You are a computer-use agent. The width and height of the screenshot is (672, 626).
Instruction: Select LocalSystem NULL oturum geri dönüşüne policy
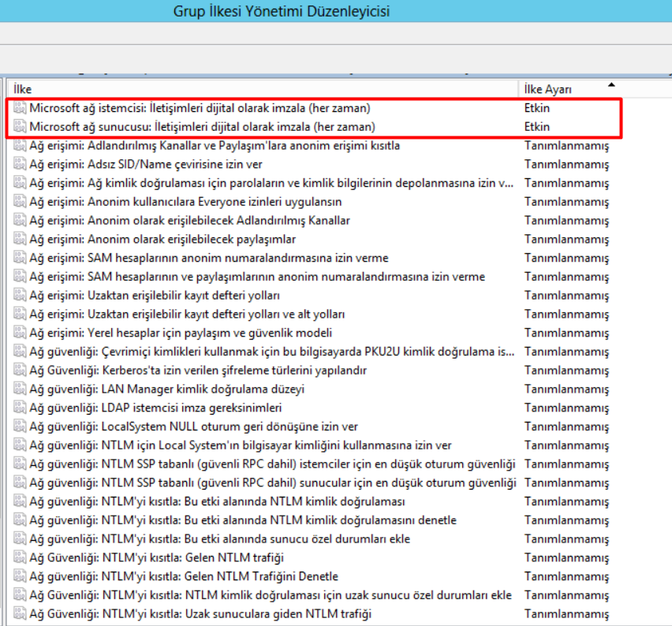[x=193, y=427]
